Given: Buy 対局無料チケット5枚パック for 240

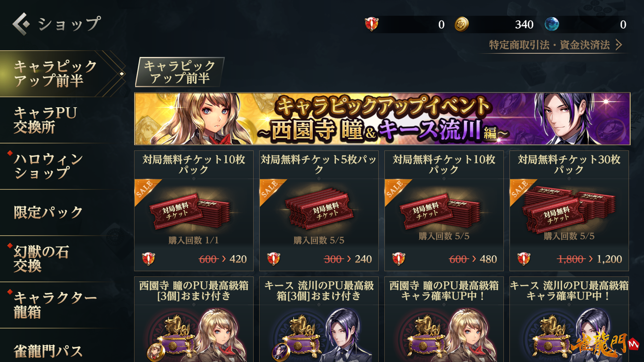Looking at the screenshot, I should pos(319,211).
